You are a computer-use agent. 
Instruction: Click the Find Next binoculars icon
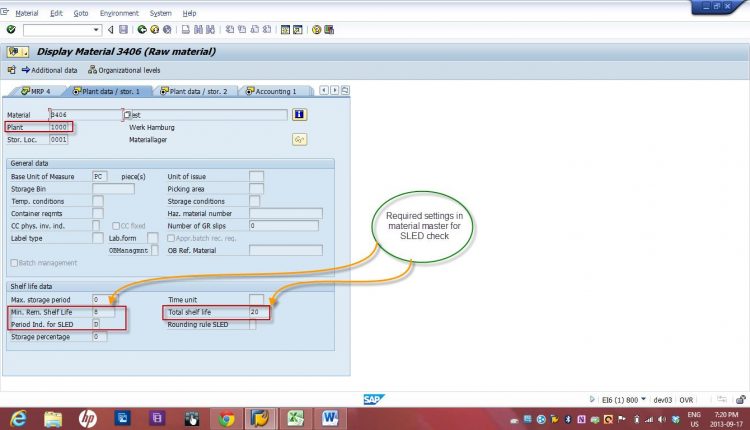point(210,30)
